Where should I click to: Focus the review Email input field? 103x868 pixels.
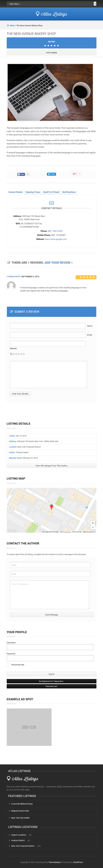point(48,335)
